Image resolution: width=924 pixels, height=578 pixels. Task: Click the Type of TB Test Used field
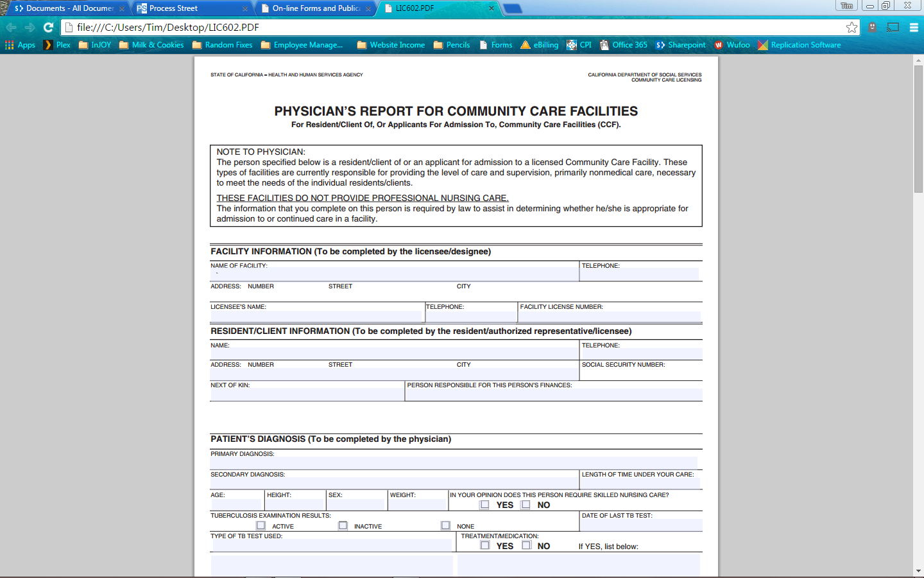point(332,545)
